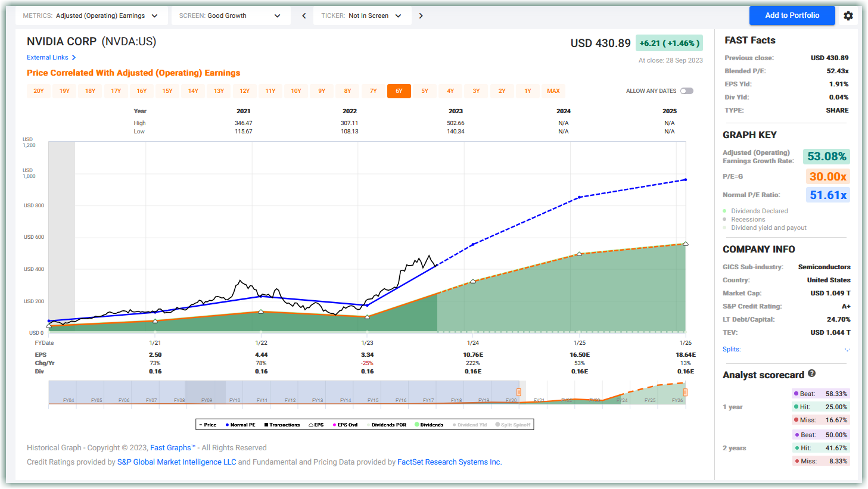Click the 1 year Miss 16.67% score

(820, 420)
